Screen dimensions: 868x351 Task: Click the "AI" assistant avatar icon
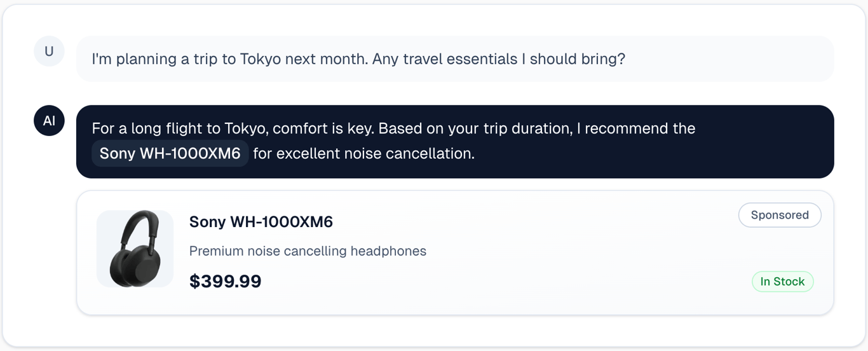pyautogui.click(x=49, y=121)
